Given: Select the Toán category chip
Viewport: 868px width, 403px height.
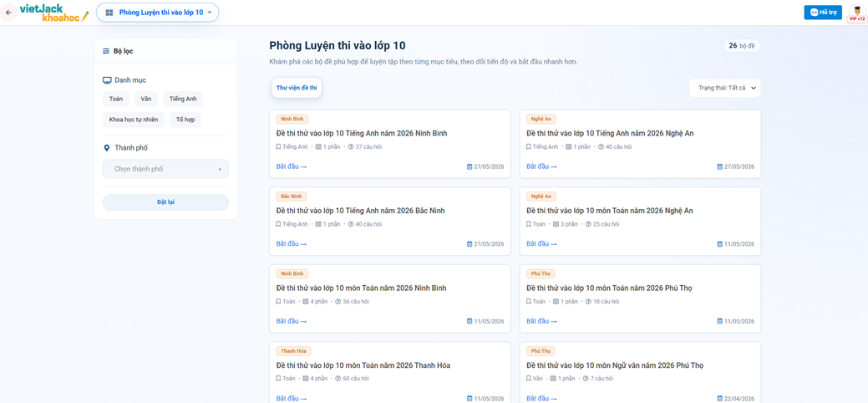Looking at the screenshot, I should tap(116, 99).
